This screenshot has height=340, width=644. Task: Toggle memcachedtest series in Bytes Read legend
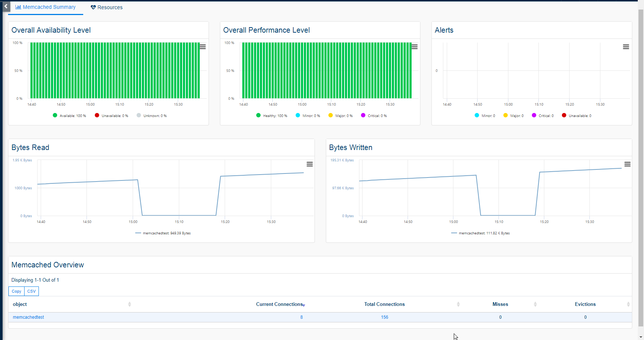163,233
